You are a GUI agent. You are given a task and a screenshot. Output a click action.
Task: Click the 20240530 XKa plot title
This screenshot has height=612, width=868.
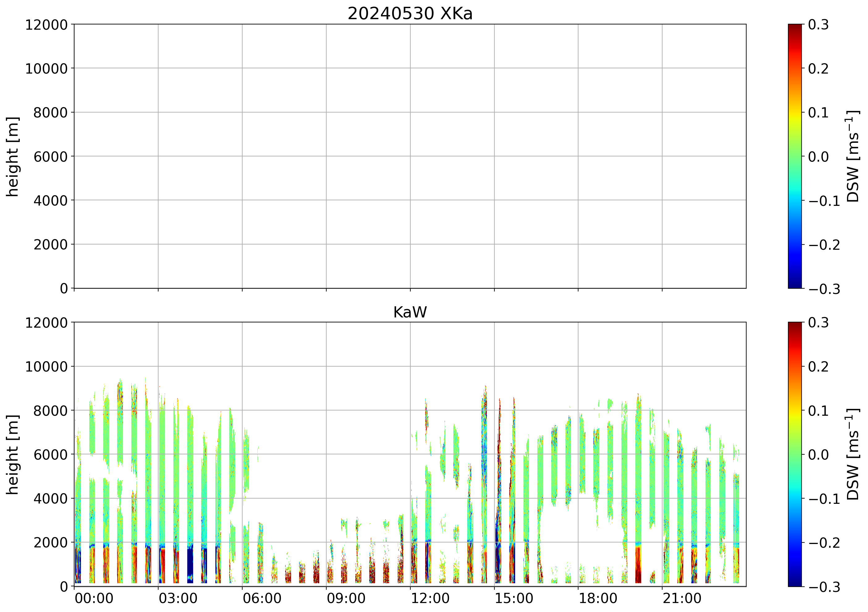point(410,14)
